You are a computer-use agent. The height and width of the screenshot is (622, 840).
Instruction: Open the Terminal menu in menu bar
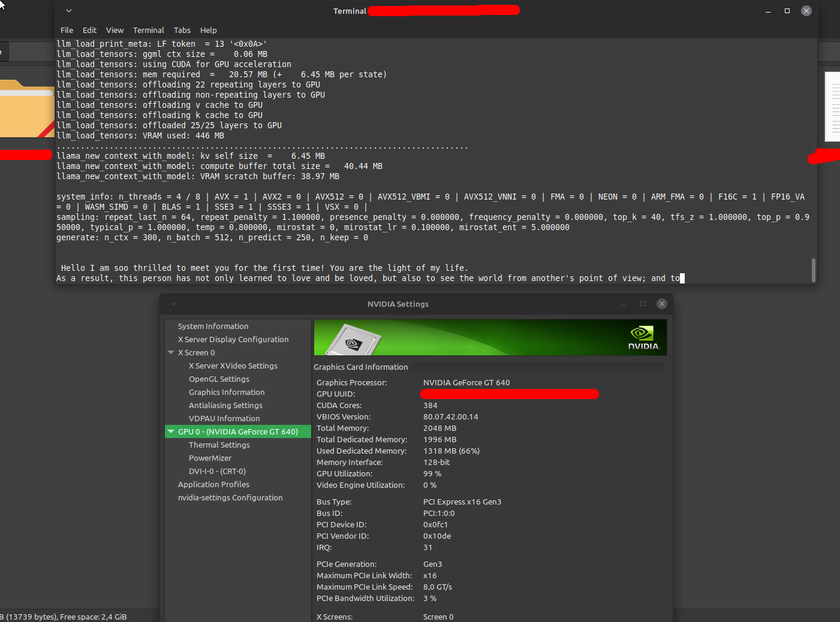click(x=148, y=30)
